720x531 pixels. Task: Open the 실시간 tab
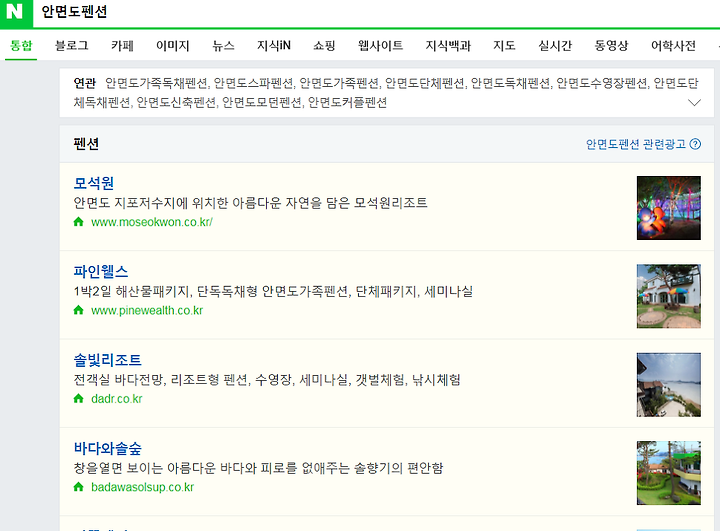[555, 45]
